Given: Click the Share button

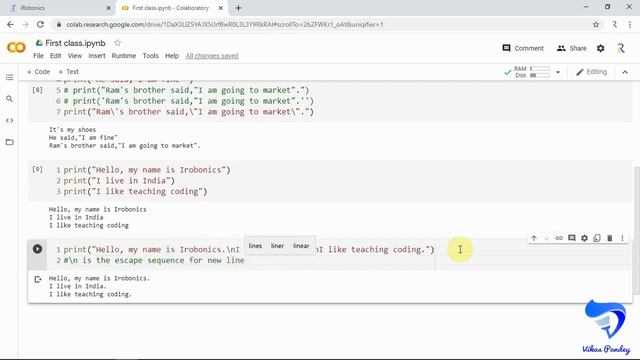Looking at the screenshot, I should coord(571,48).
